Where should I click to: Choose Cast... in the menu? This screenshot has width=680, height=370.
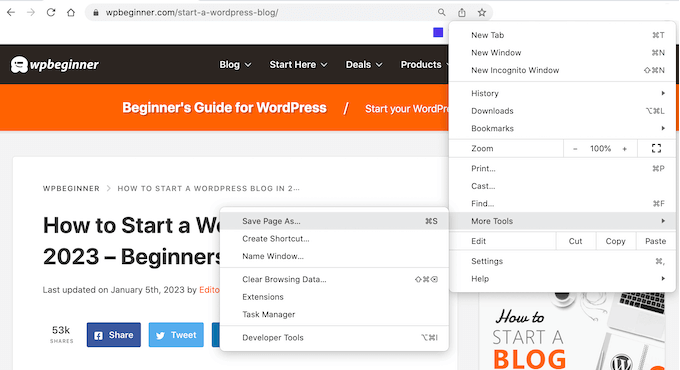[562, 186]
